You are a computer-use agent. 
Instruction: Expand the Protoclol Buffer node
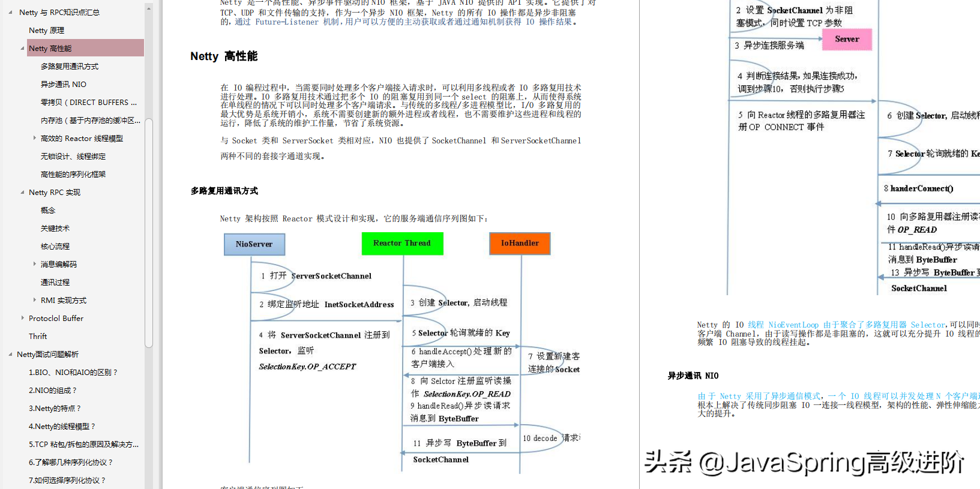click(22, 318)
